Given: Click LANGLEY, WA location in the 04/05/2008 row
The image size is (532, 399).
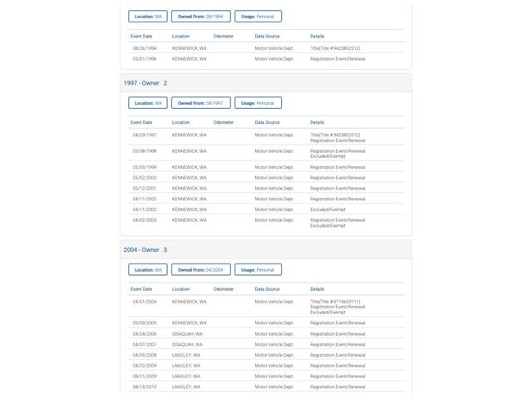Looking at the screenshot, I should pyautogui.click(x=186, y=355).
